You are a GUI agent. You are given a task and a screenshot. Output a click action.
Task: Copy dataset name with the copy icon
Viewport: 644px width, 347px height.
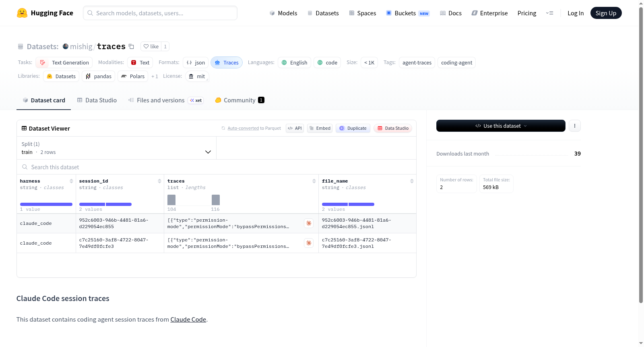pyautogui.click(x=131, y=46)
